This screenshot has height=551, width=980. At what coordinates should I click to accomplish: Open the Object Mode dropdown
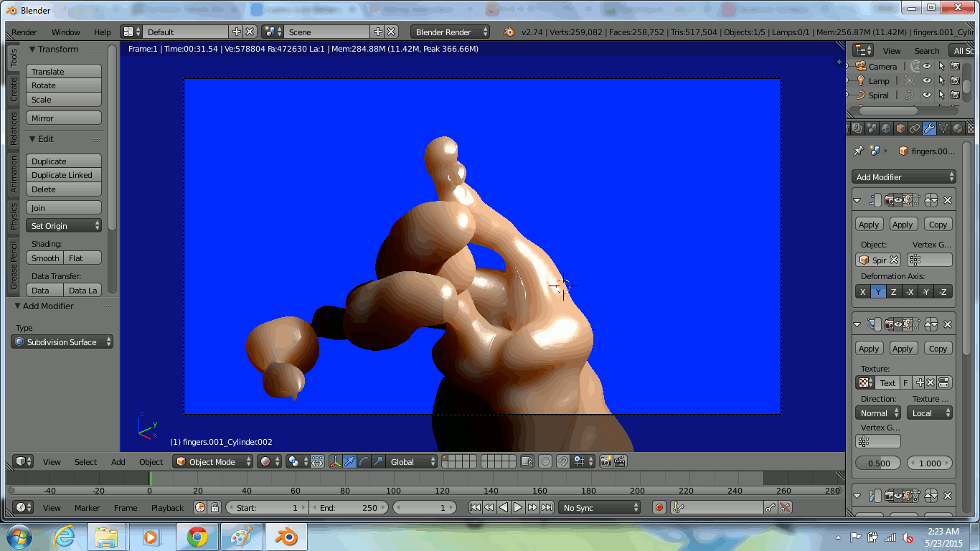213,462
